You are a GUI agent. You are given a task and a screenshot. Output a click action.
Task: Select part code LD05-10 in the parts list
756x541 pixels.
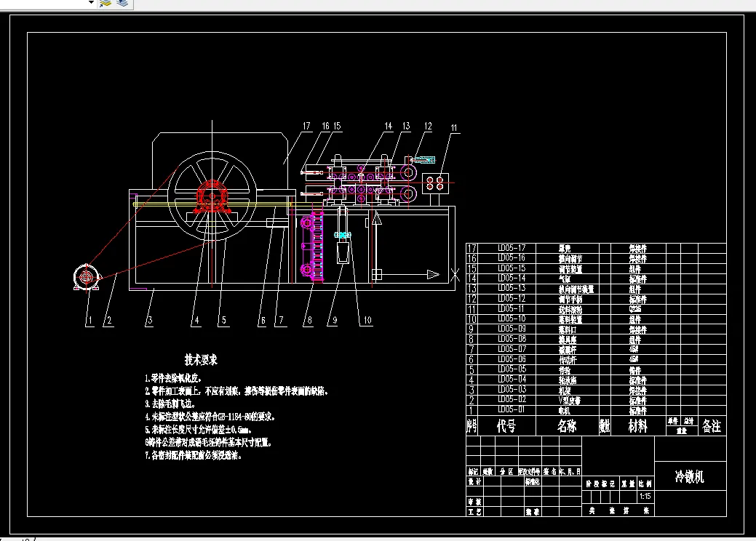click(x=512, y=318)
